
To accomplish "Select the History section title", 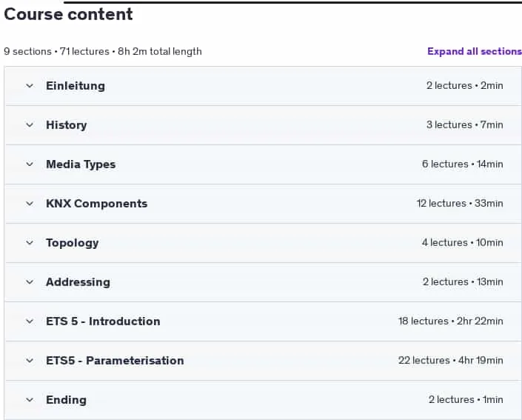I will point(66,125).
